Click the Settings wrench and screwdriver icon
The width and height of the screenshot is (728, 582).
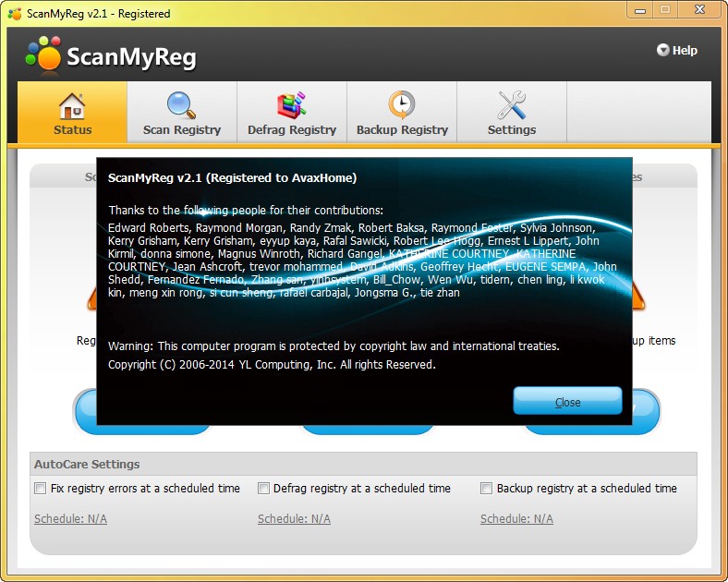511,105
